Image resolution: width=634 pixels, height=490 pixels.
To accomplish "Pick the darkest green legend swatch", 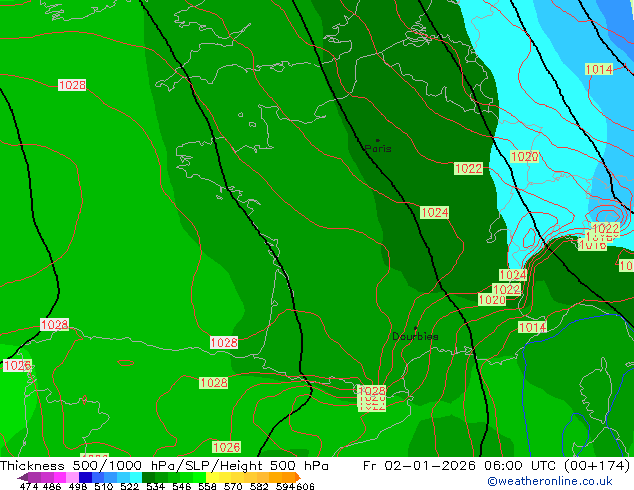I will pyautogui.click(x=148, y=477).
